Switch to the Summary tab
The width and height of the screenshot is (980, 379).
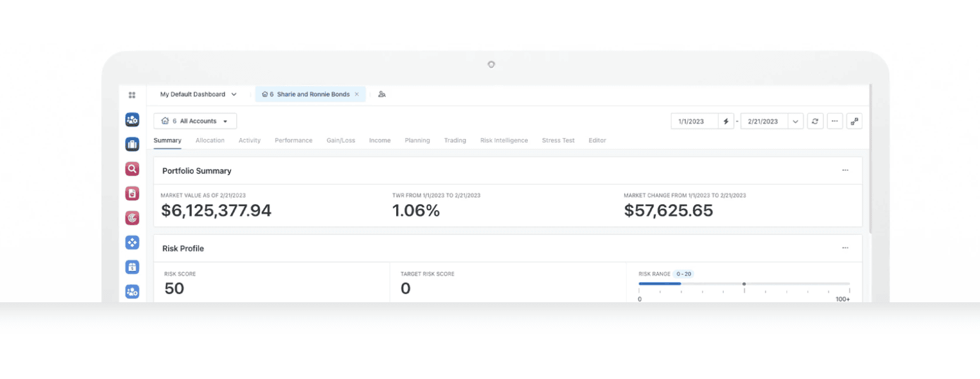pos(168,140)
